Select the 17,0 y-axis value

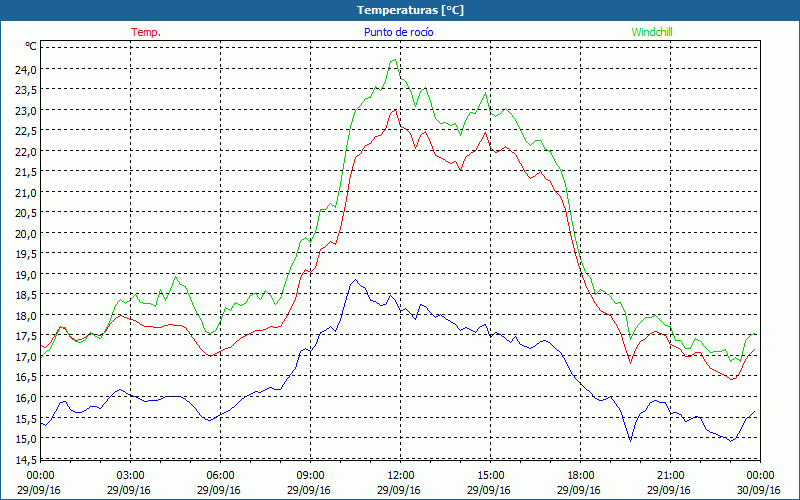25,357
